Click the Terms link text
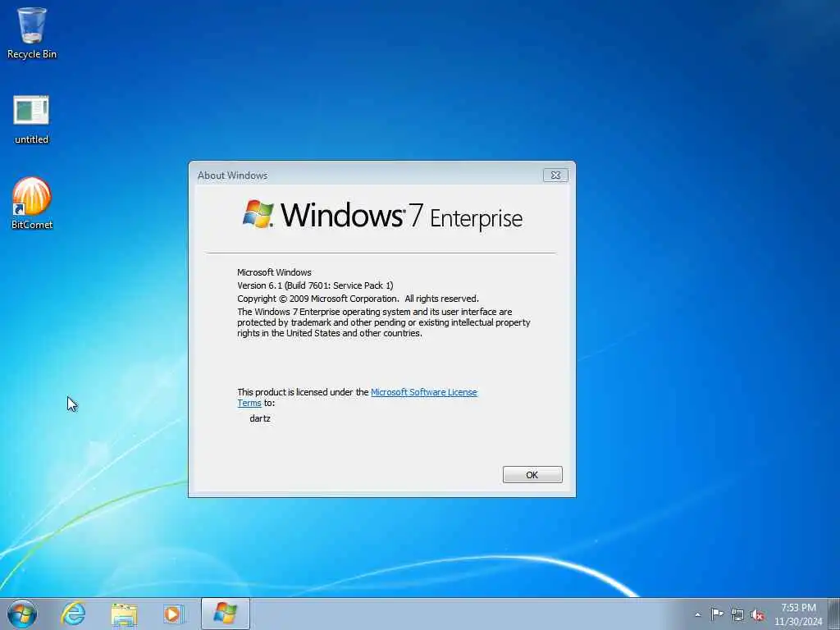The image size is (840, 630). (249, 403)
